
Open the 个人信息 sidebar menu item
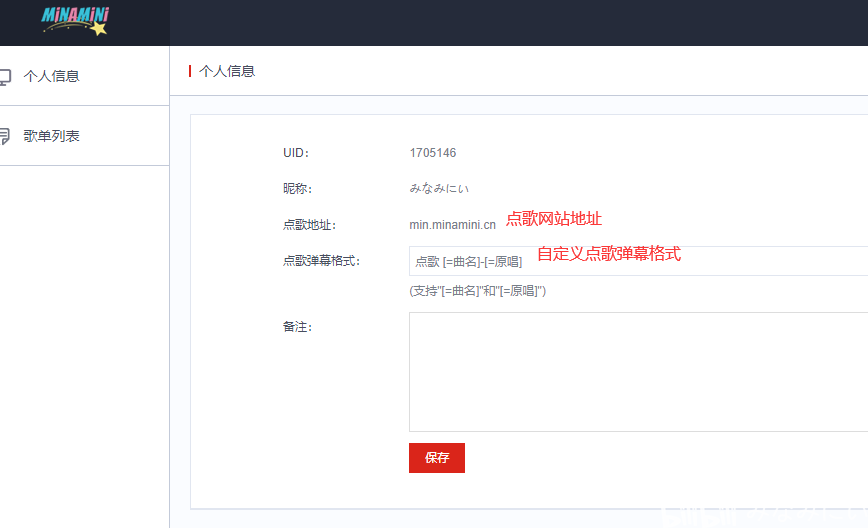pyautogui.click(x=84, y=76)
